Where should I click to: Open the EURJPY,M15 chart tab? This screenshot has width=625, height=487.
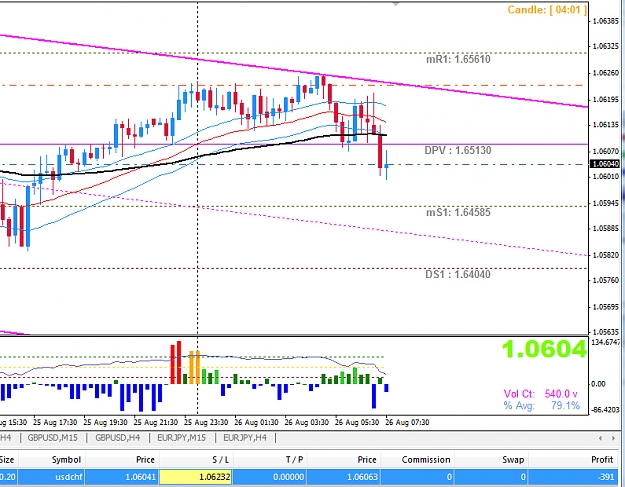pyautogui.click(x=182, y=438)
